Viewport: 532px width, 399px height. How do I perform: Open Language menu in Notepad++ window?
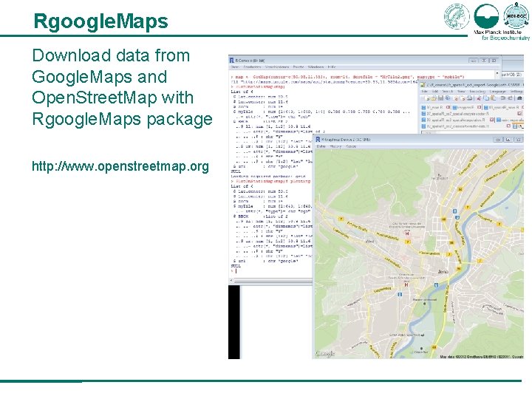coord(498,92)
